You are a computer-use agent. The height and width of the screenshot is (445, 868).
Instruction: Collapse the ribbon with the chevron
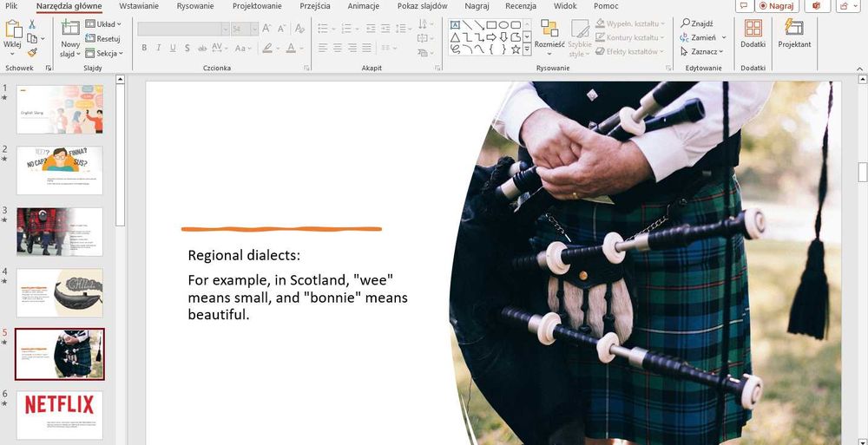pos(859,69)
